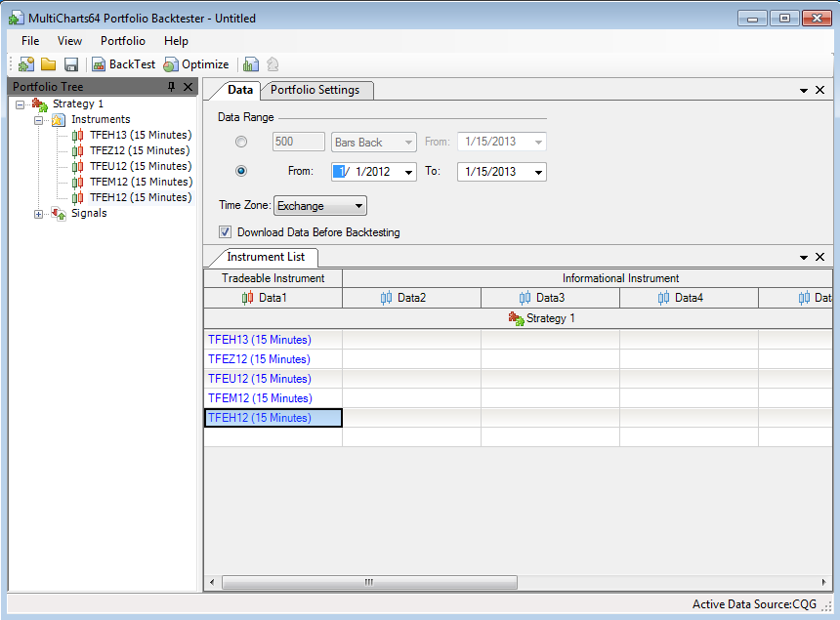
Task: Close the Instrument List panel
Action: click(x=819, y=257)
